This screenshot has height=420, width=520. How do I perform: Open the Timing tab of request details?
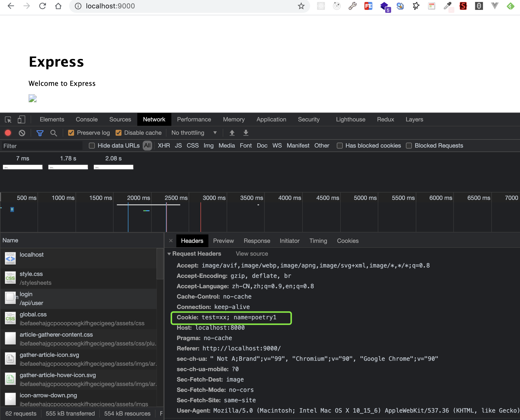[x=318, y=241]
